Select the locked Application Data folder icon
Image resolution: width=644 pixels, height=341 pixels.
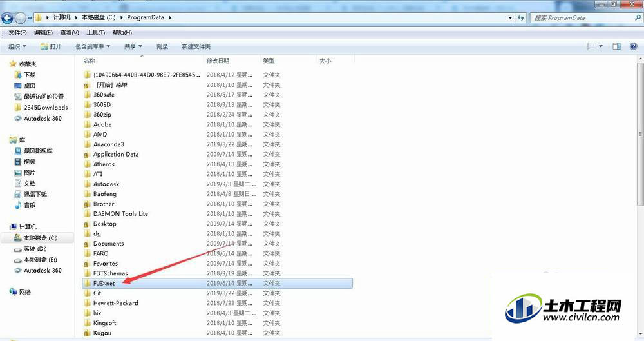tap(87, 154)
